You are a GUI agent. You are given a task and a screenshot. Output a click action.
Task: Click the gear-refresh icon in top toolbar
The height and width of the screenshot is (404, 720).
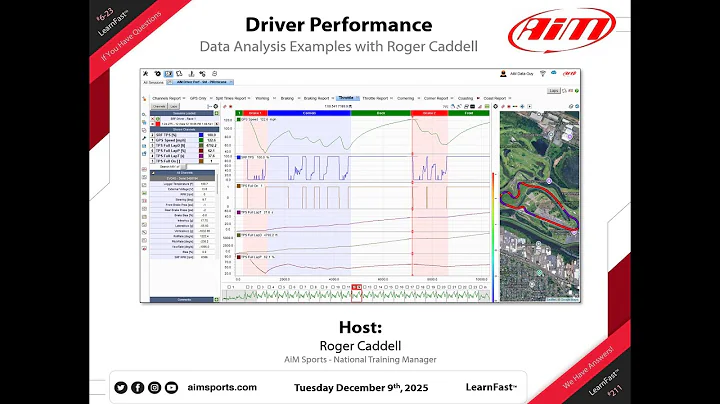[x=158, y=73]
